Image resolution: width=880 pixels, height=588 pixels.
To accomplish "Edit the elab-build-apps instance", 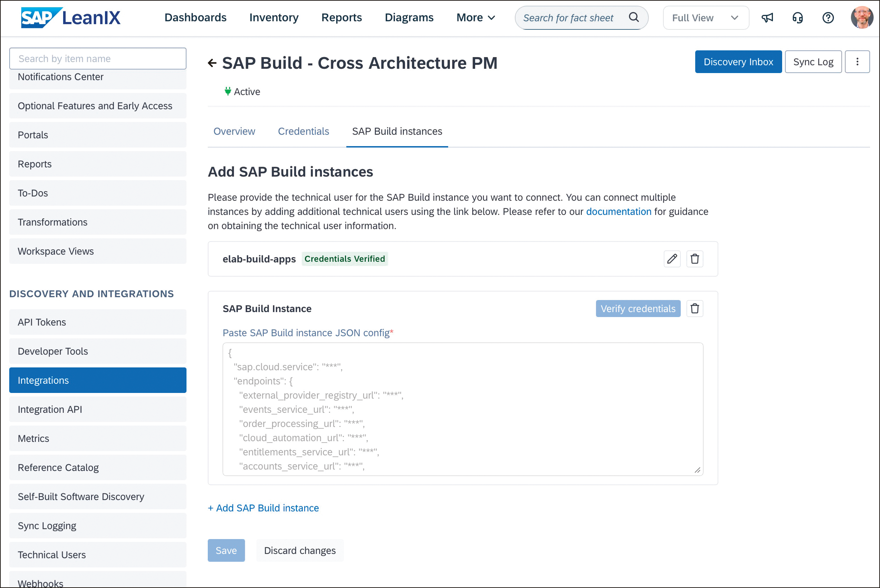I will [x=672, y=259].
